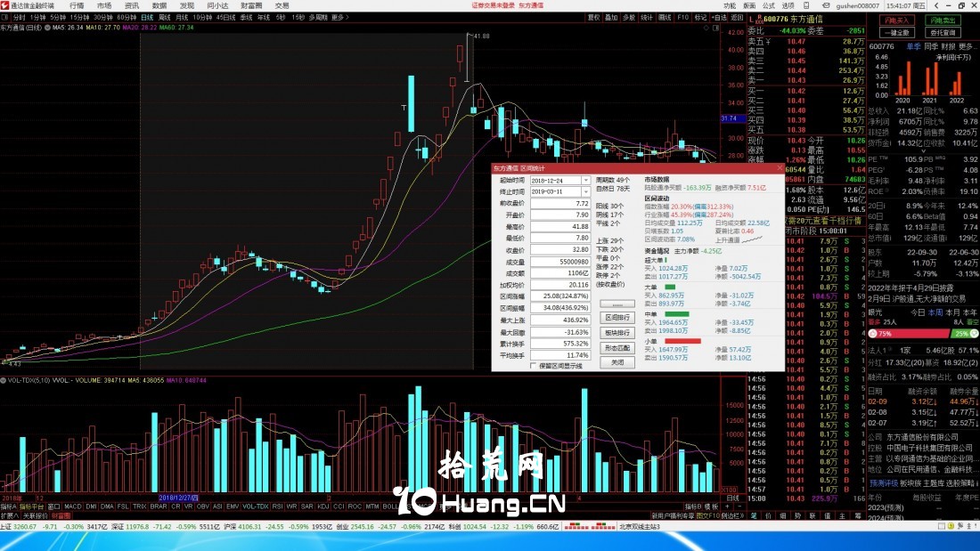Click 板块族 link in right panel
Viewport: 980px width, 551px height.
coord(911,483)
